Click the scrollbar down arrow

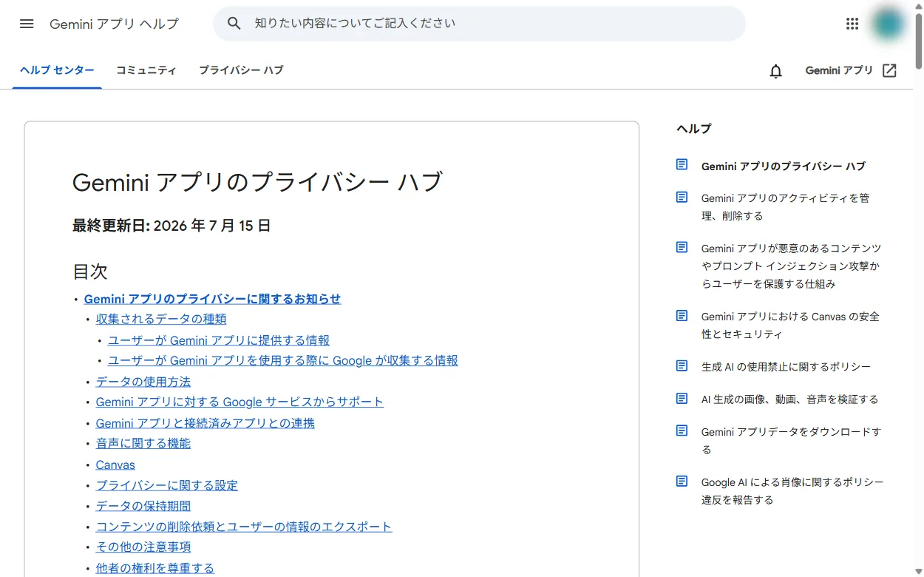(918, 571)
